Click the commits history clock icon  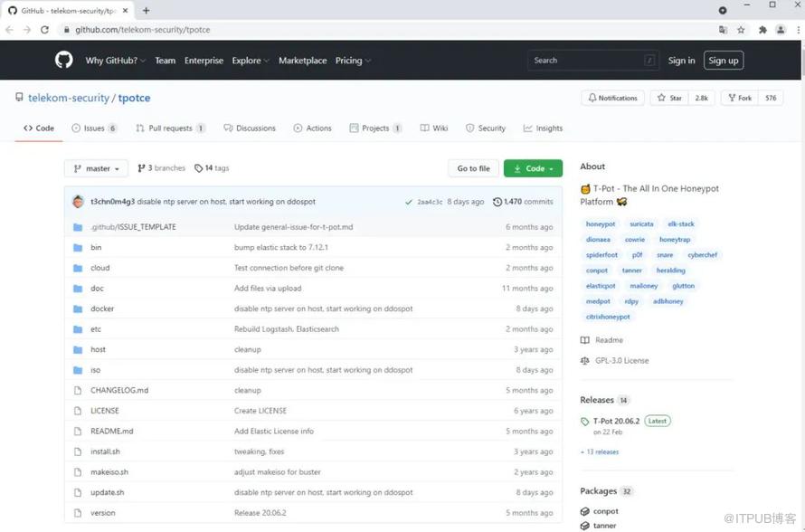[x=497, y=202]
